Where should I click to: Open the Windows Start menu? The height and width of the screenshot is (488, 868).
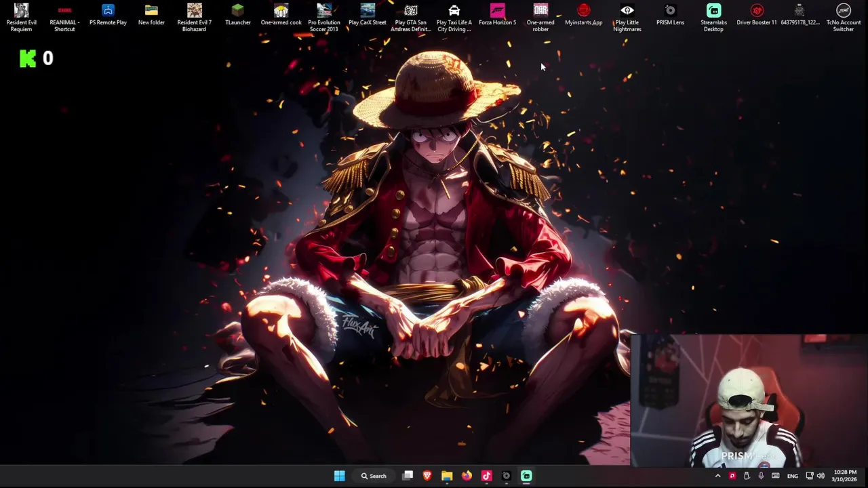(340, 476)
